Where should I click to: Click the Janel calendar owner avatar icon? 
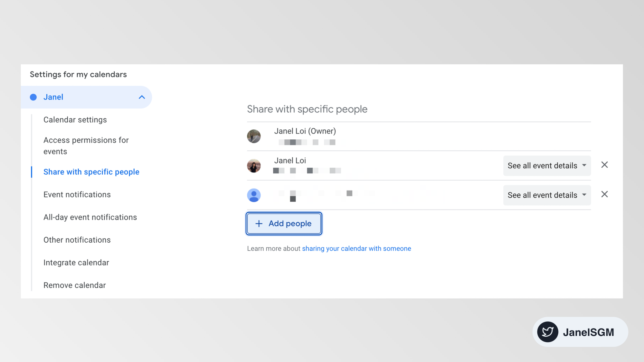[x=253, y=136]
